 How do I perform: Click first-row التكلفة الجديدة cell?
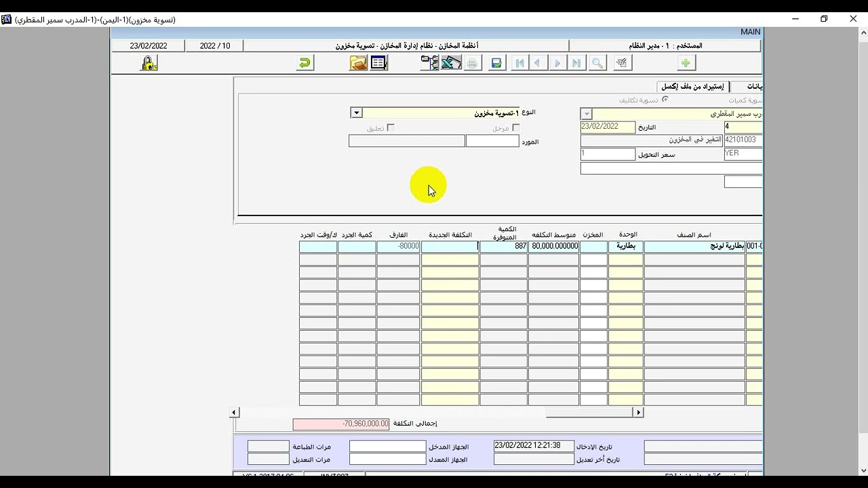(450, 247)
